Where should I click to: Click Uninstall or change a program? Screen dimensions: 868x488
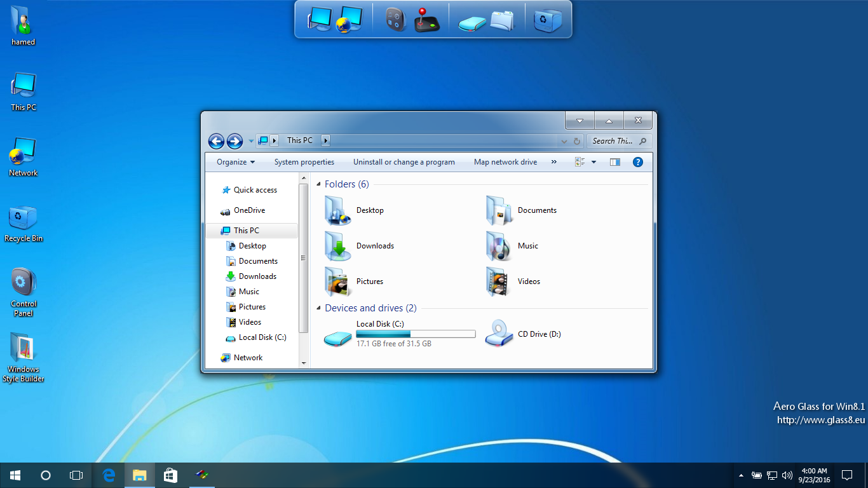403,162
